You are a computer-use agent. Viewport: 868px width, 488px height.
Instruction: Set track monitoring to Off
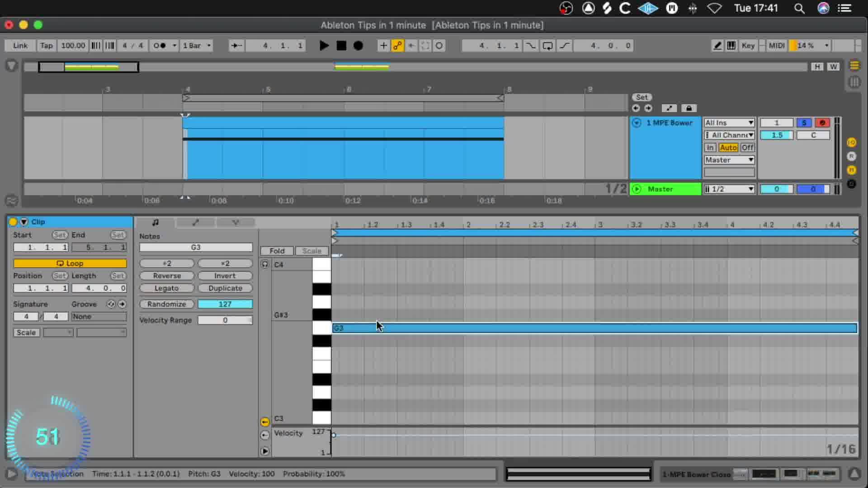(747, 148)
